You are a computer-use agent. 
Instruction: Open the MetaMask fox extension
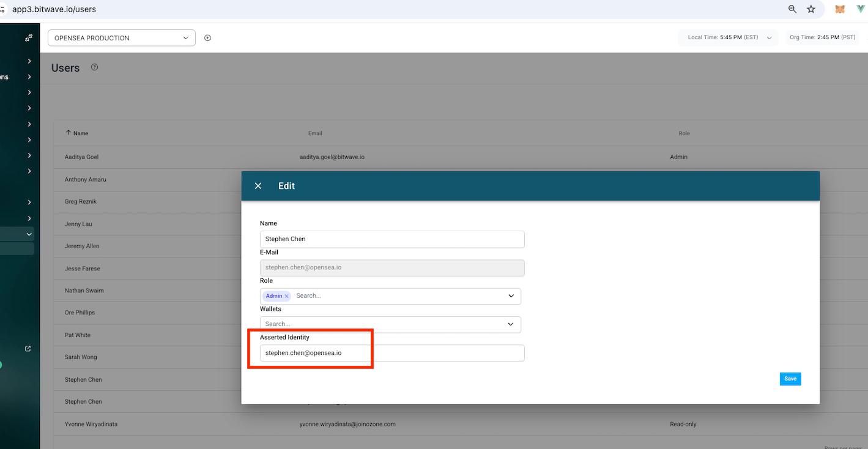(840, 9)
